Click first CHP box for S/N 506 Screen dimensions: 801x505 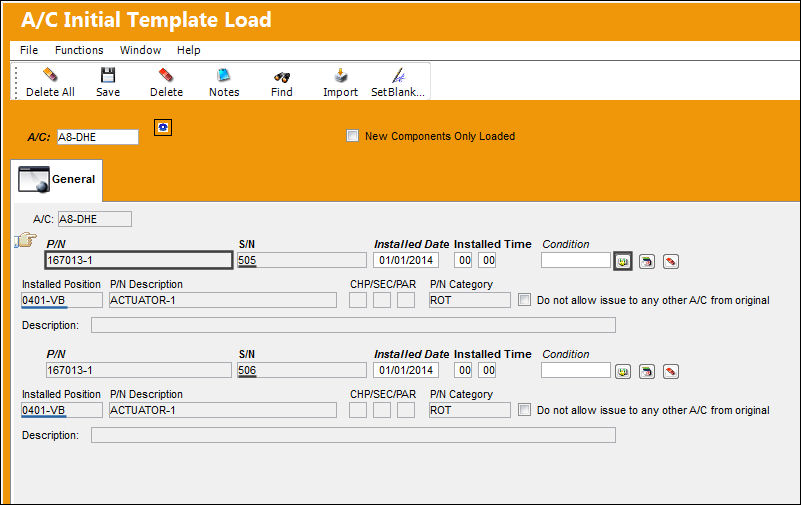(358, 410)
